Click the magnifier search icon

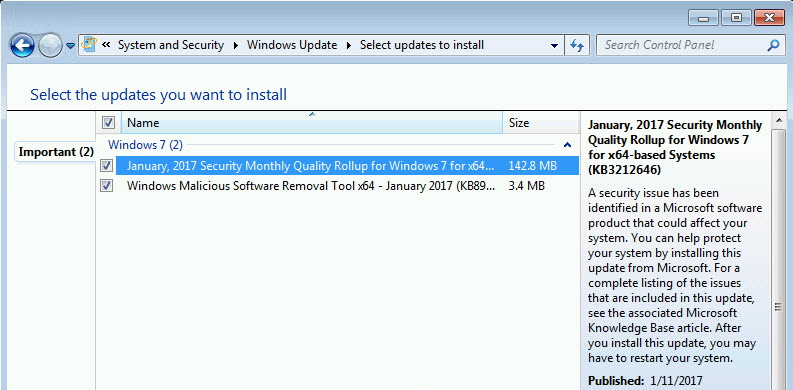pos(773,46)
